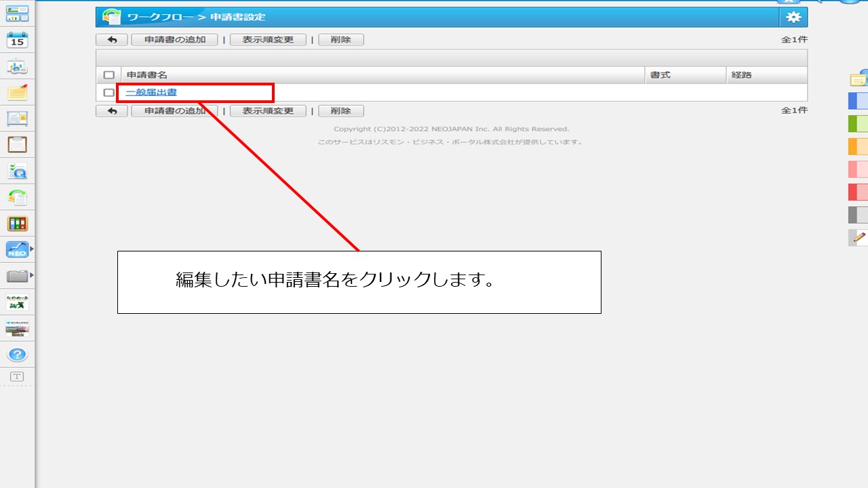Open the colored binders cabinet icon
Viewport: 868px width, 488px height.
[x=17, y=224]
